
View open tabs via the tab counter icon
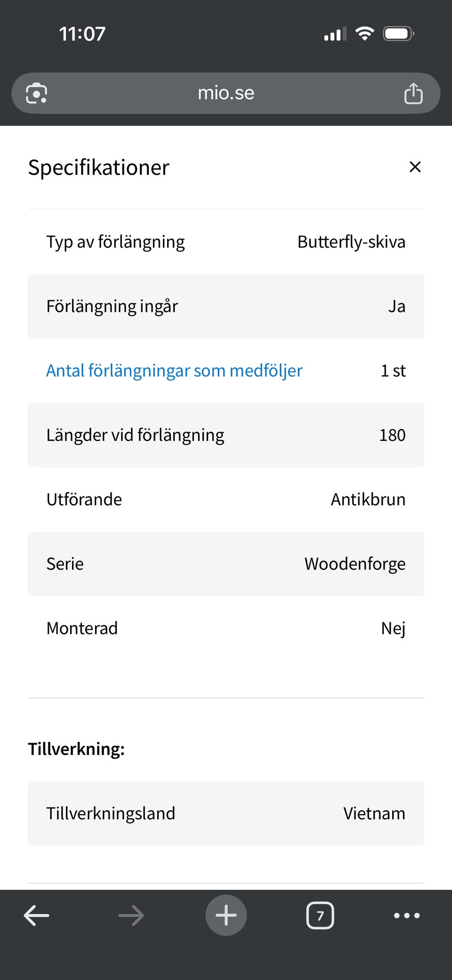320,915
